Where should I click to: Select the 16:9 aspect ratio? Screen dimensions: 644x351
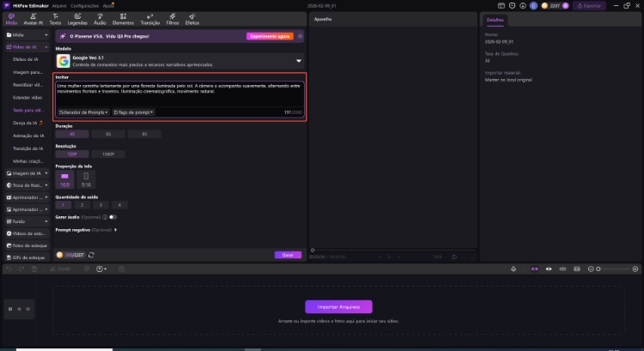pos(65,179)
